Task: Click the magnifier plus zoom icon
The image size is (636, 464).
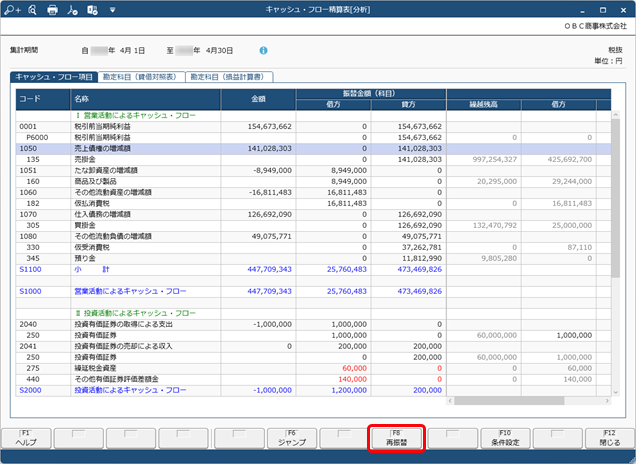Action: point(12,10)
